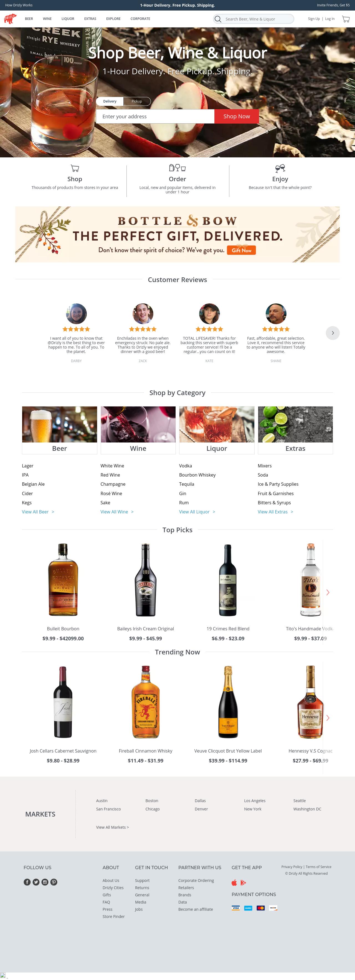
Task: Get the Apple App Store app
Action: pos(234,882)
